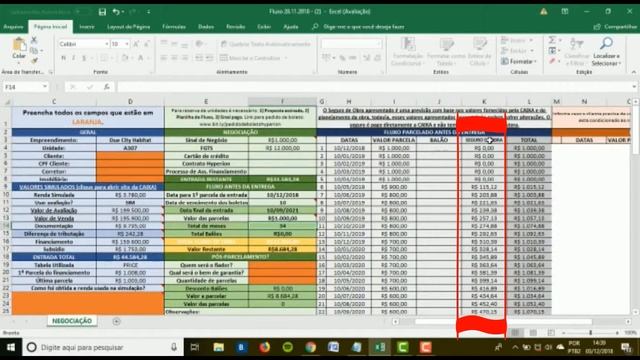Click the insert function fx icon
The image size is (640, 360).
tap(107, 87)
